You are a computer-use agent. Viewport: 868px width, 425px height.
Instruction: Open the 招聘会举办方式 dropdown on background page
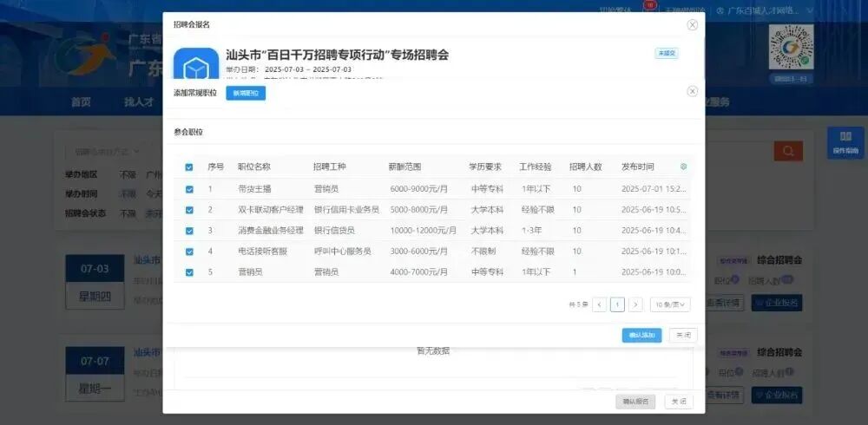(x=108, y=151)
